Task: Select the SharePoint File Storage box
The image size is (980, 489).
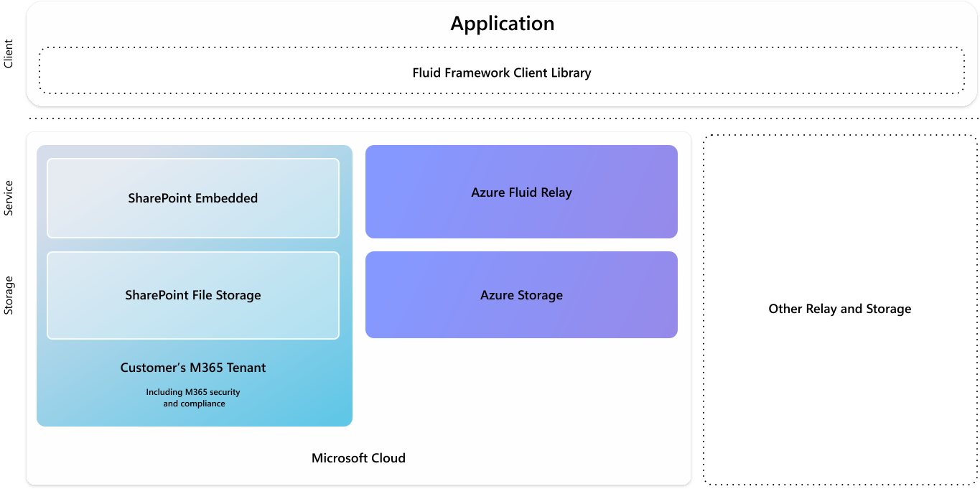Action: 192,295
